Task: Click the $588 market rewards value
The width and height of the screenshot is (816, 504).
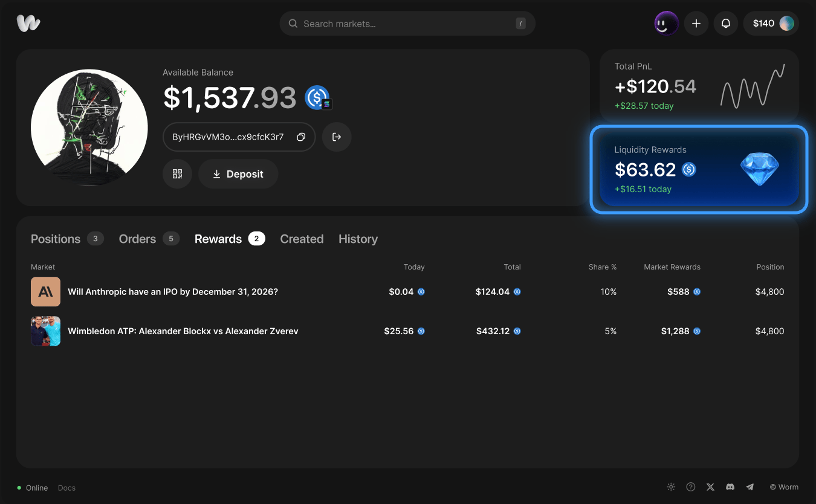Action: click(678, 292)
